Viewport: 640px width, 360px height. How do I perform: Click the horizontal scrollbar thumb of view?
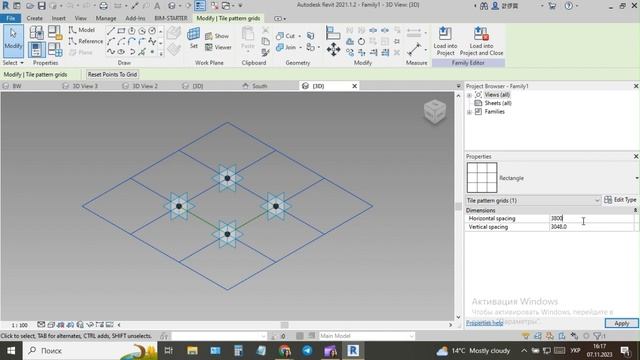pos(284,325)
